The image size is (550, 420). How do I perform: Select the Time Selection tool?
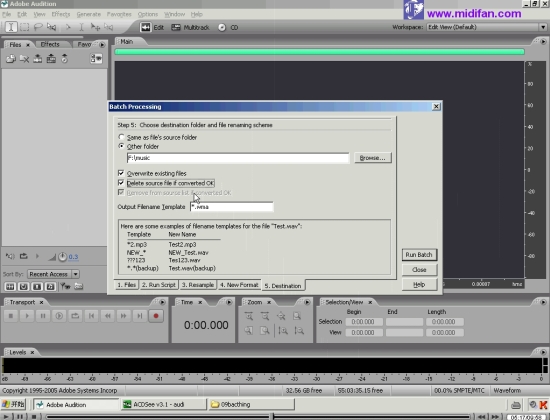(11, 27)
